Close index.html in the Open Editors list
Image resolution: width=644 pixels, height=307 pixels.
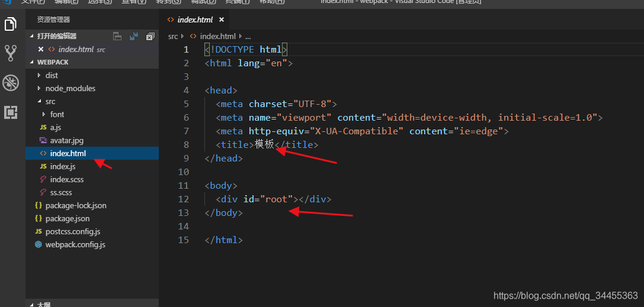click(41, 49)
